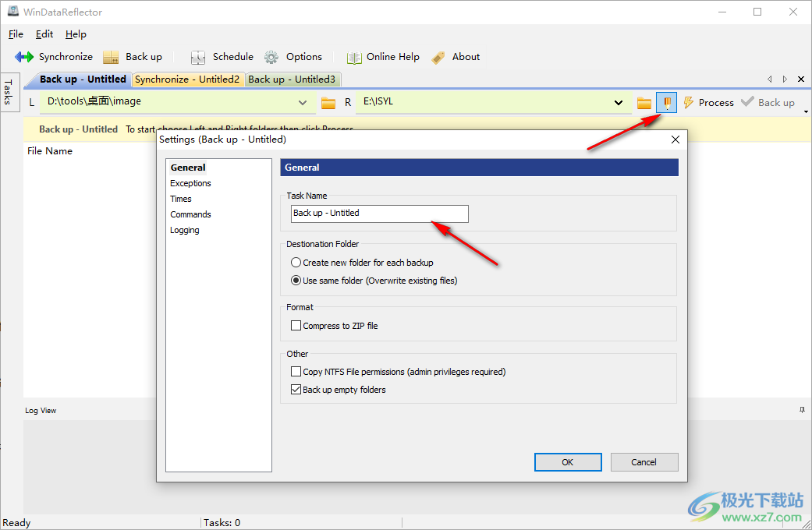812x530 pixels.
Task: Browse for the right folder
Action: pyautogui.click(x=644, y=103)
